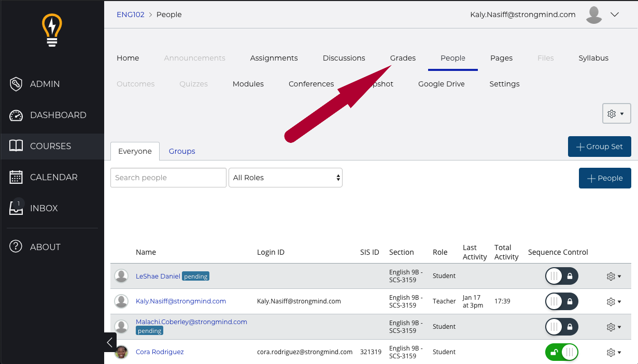638x364 pixels.
Task: Click the CALENDAR sidebar label
Action: (x=54, y=177)
